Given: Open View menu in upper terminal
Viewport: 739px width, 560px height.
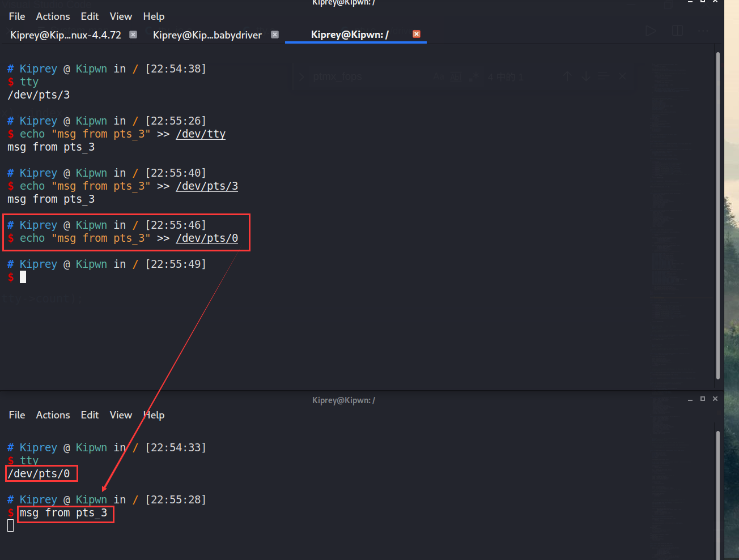Looking at the screenshot, I should click(x=121, y=16).
